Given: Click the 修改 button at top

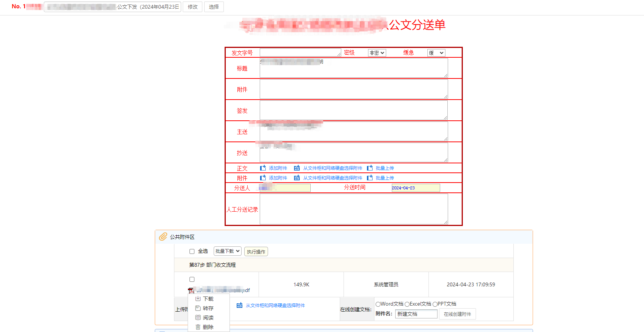Looking at the screenshot, I should 193,7.
